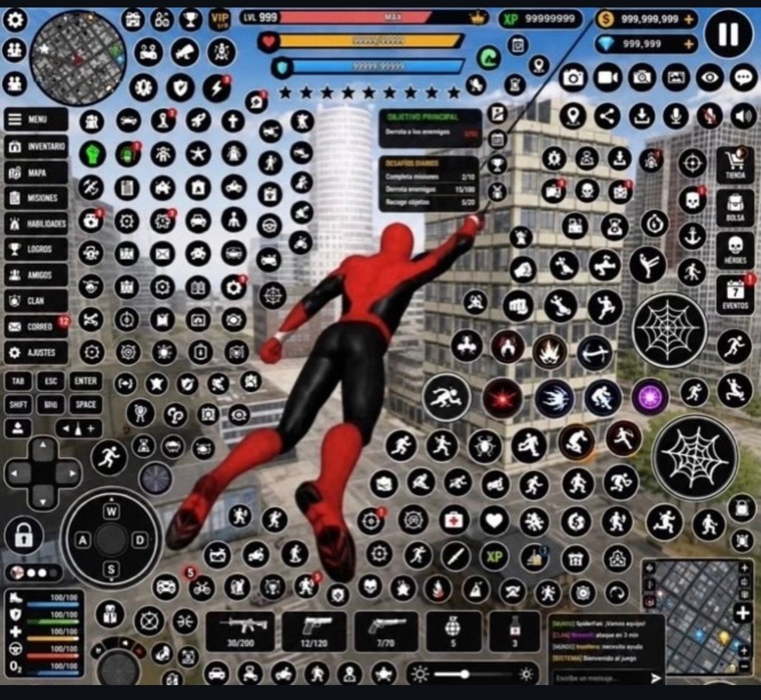Open the BOLSA bag button

click(735, 207)
